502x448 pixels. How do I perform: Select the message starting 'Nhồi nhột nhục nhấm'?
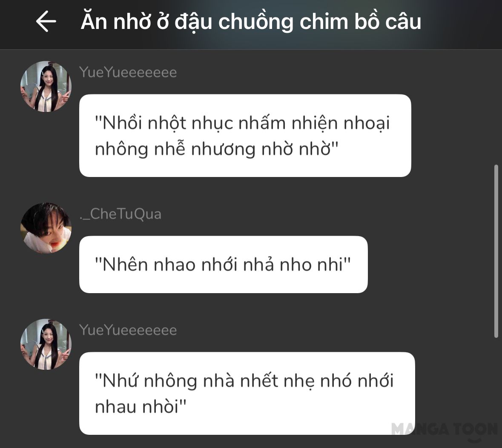(x=245, y=136)
